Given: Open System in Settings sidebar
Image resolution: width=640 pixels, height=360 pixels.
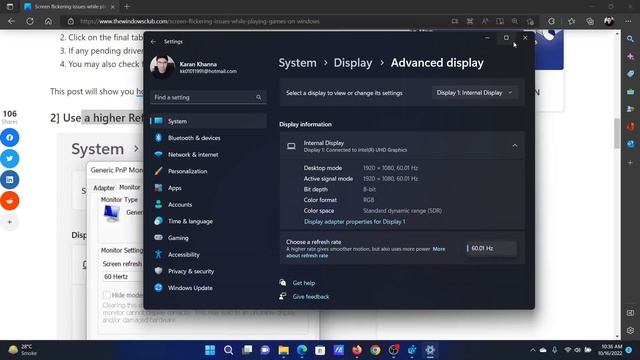Looking at the screenshot, I should [208, 121].
